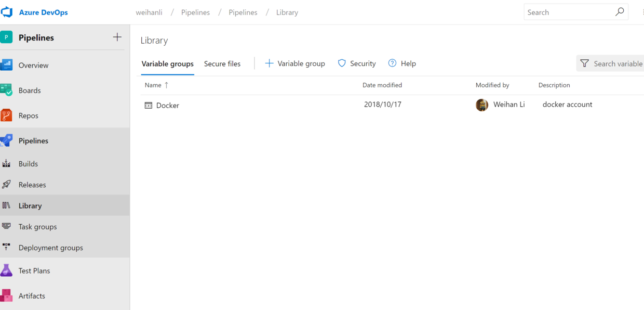
Task: Click the Docker variable group icon
Action: point(149,106)
